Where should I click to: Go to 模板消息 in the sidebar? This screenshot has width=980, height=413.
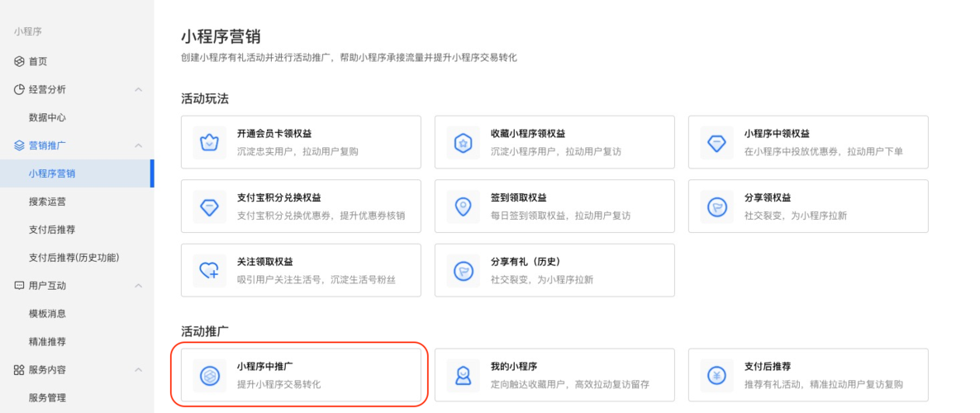(x=47, y=314)
